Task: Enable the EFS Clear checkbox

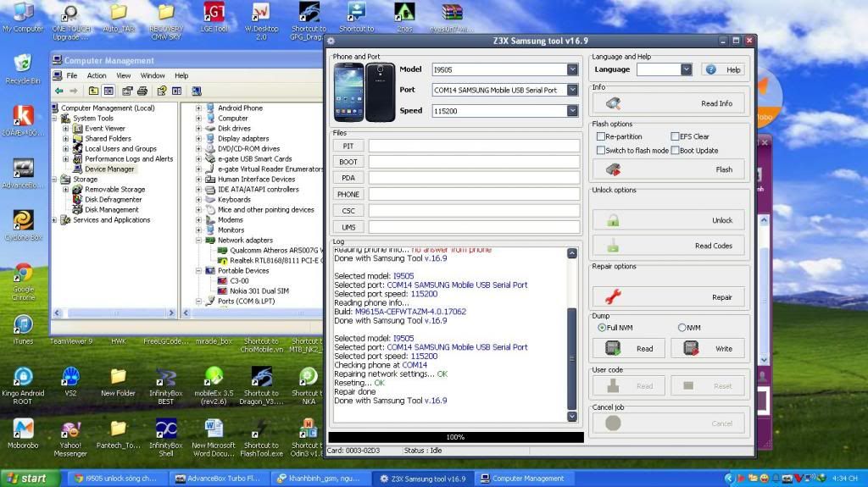Action: coord(675,136)
